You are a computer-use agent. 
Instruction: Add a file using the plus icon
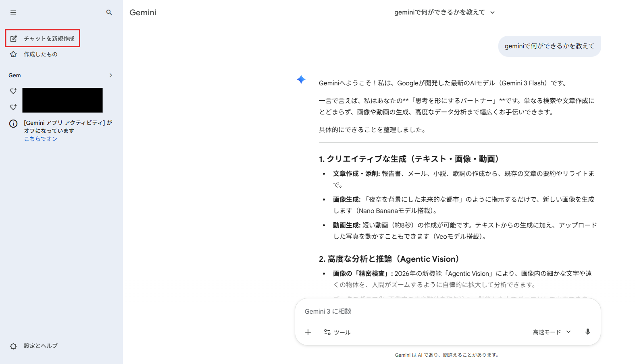[308, 332]
